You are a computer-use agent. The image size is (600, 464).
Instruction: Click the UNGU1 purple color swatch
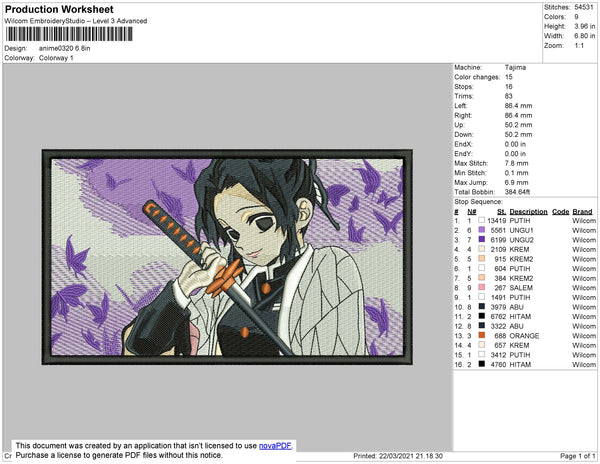[x=481, y=230]
